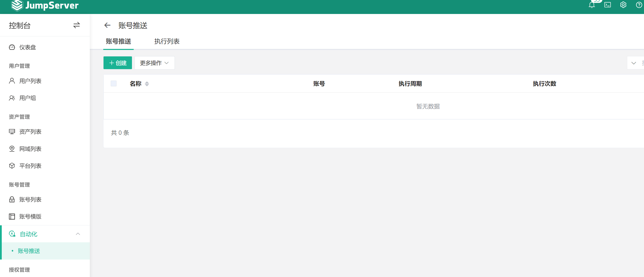Select the 账号推送 tab
The width and height of the screenshot is (644, 277).
point(118,41)
